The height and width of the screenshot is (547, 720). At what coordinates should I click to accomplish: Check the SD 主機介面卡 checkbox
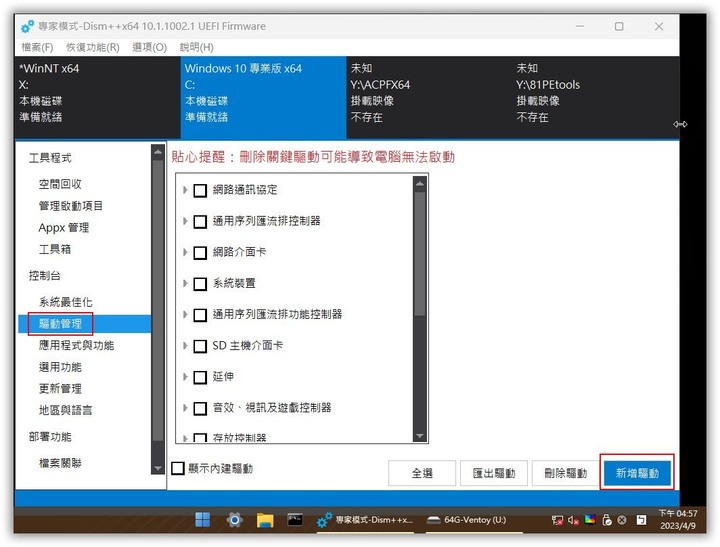point(200,346)
